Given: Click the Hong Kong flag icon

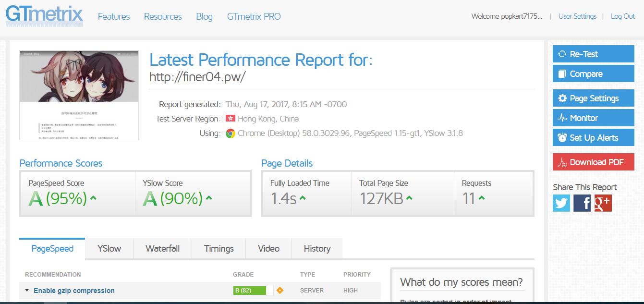Looking at the screenshot, I should point(231,119).
